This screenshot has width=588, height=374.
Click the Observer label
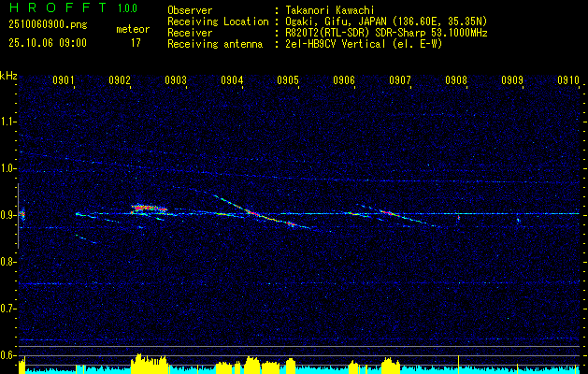(x=190, y=11)
